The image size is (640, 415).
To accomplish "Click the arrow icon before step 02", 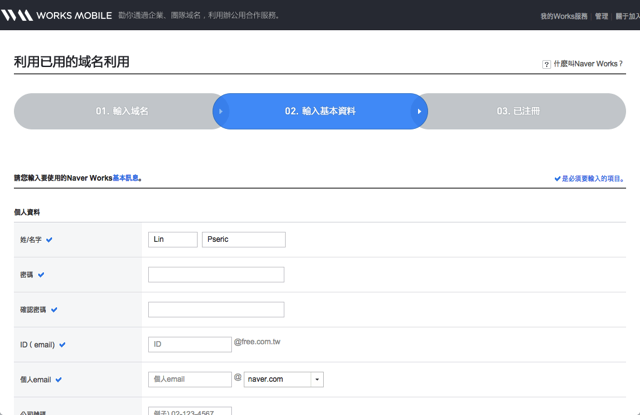I will (221, 111).
